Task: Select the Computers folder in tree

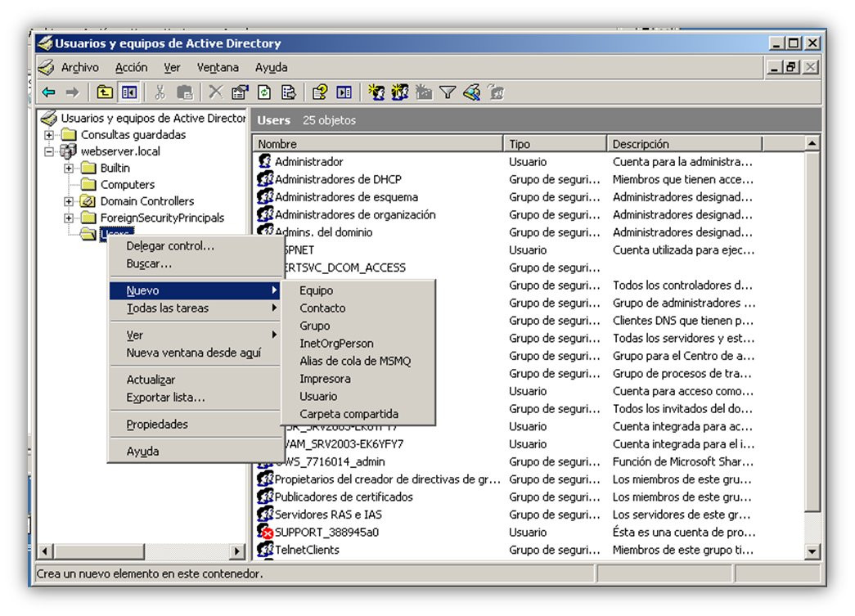Action: 128,185
